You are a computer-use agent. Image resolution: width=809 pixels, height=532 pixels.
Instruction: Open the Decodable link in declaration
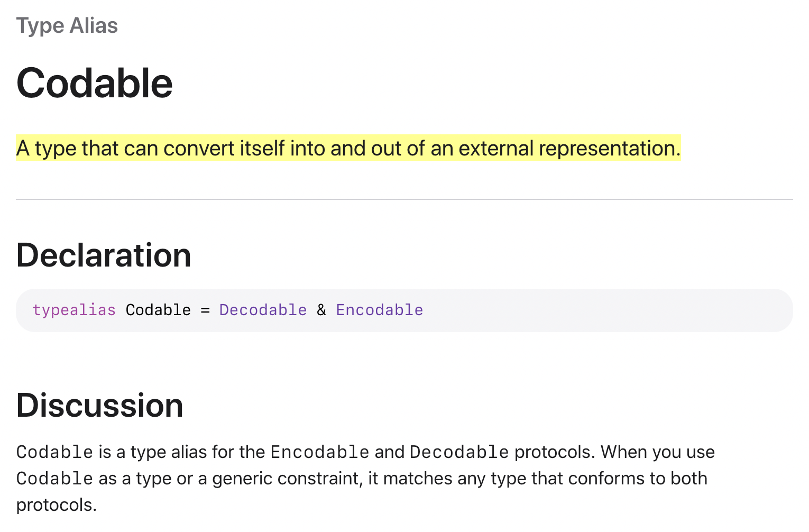pos(263,310)
